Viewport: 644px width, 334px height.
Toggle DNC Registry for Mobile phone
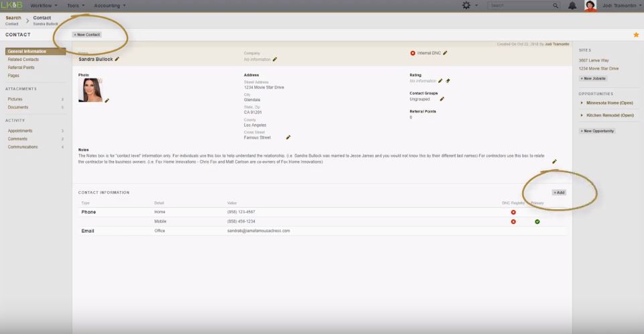coord(513,221)
